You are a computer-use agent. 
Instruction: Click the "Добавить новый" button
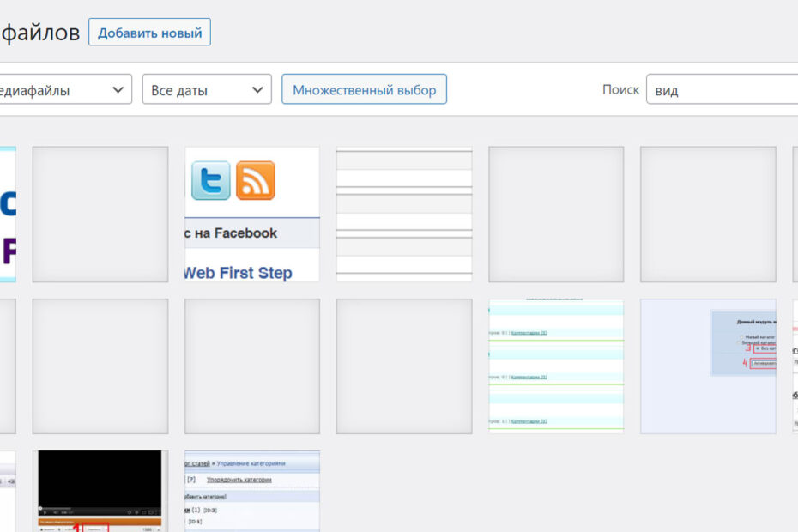[x=149, y=32]
